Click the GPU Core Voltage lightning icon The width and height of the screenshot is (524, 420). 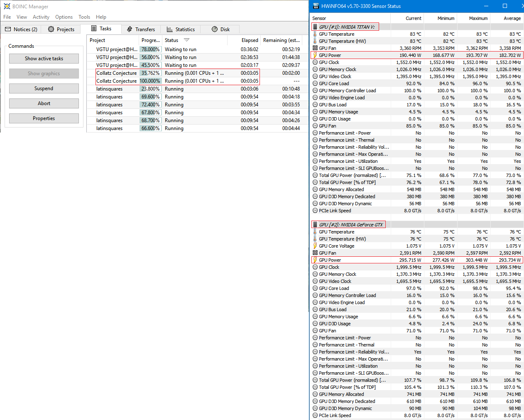point(315,246)
